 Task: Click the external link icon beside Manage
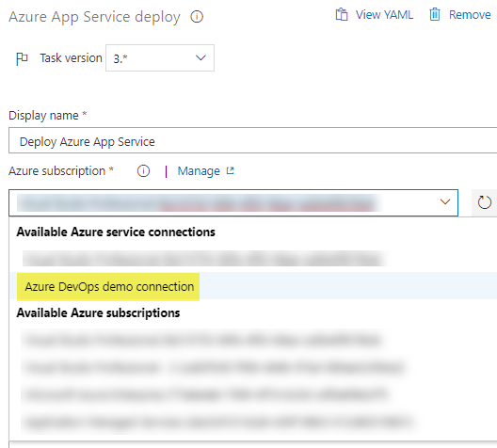231,171
